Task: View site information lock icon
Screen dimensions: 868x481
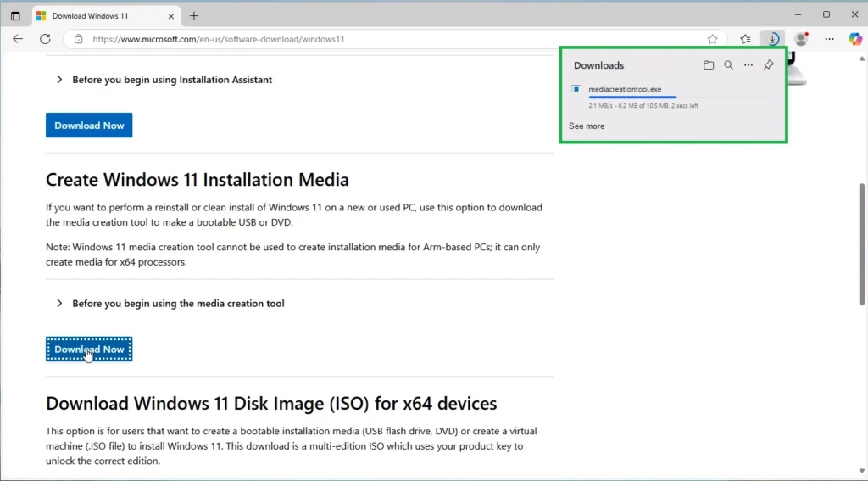Action: click(x=79, y=39)
